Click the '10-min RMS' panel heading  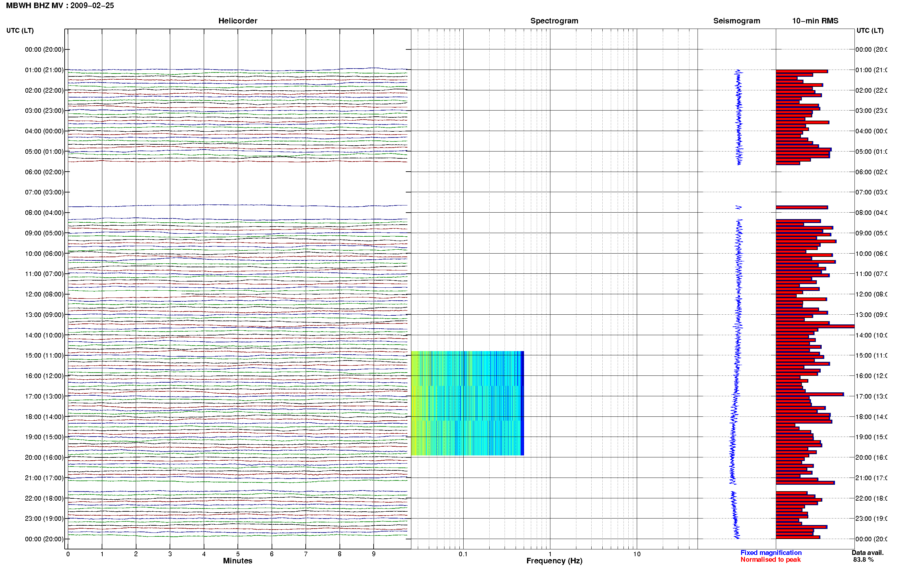[815, 21]
